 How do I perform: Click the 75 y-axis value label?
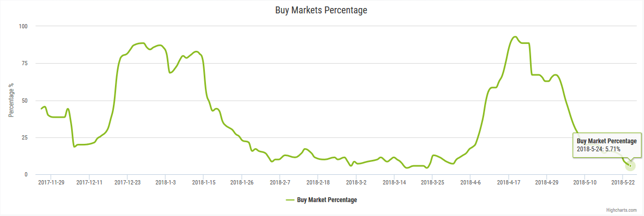(x=25, y=64)
